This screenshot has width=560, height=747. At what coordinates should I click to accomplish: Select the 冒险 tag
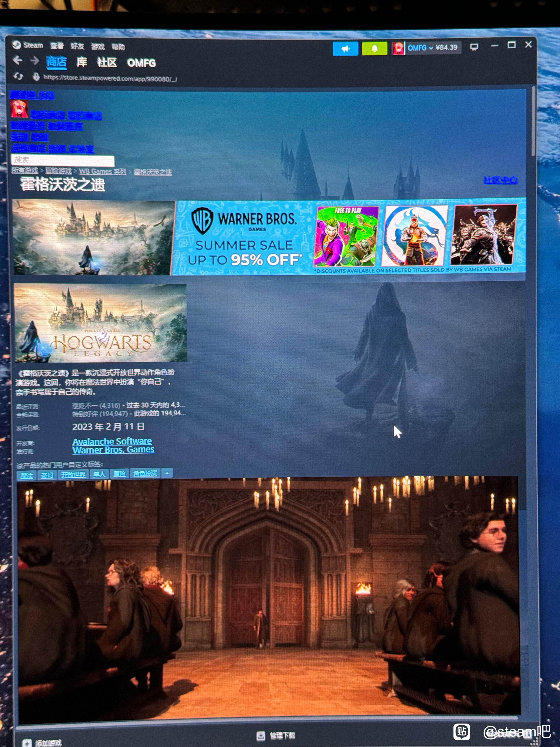pos(119,474)
